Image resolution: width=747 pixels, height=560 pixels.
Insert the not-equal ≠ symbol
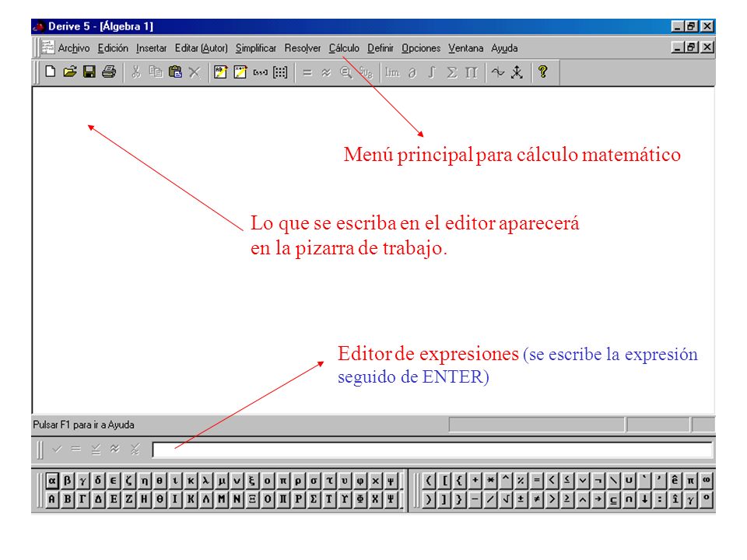click(536, 499)
